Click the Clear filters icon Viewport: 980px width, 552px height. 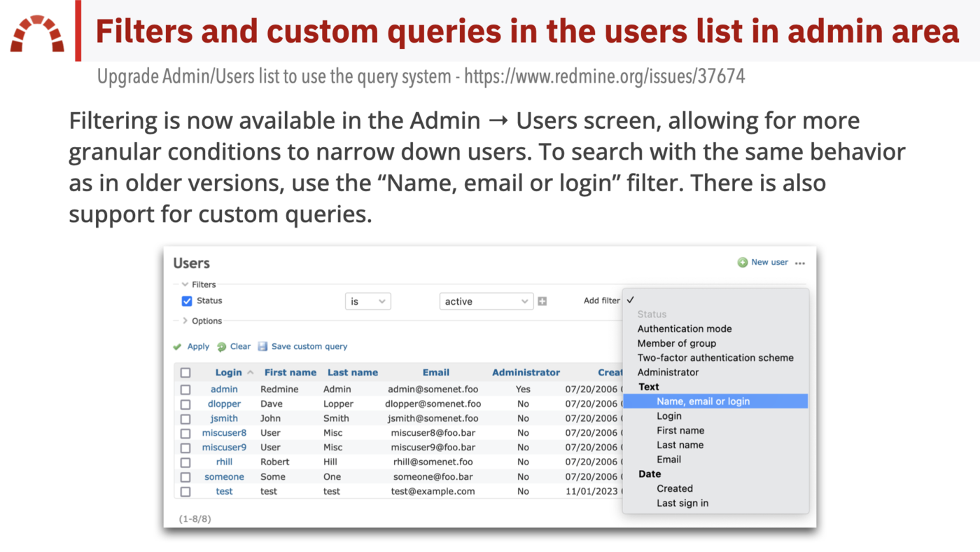coord(220,346)
